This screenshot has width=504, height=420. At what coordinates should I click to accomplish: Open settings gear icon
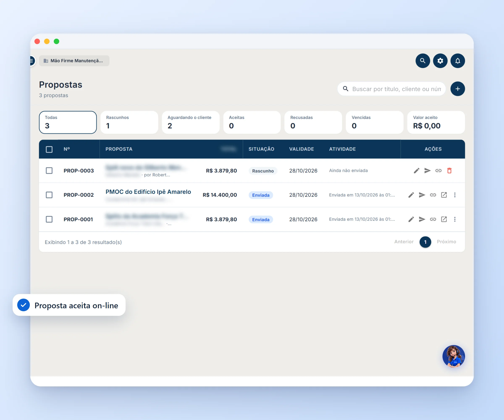tap(440, 61)
